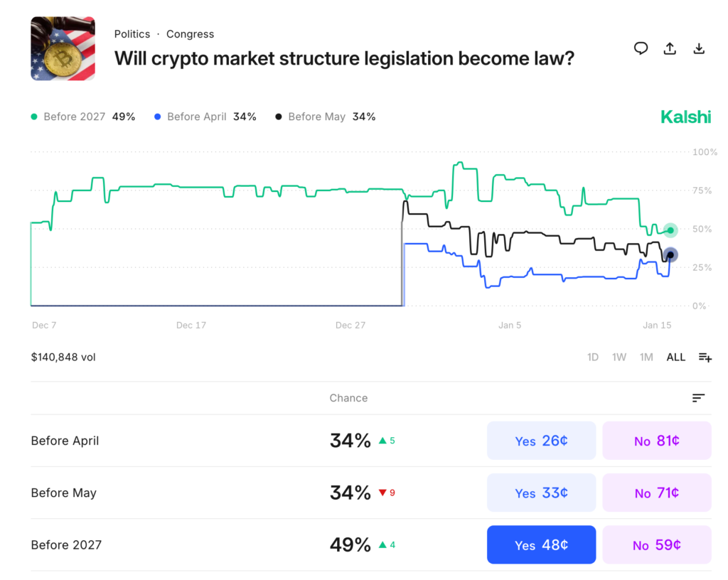Viewport: 728px width, 580px height.
Task: Open the Congress category link
Action: [190, 34]
